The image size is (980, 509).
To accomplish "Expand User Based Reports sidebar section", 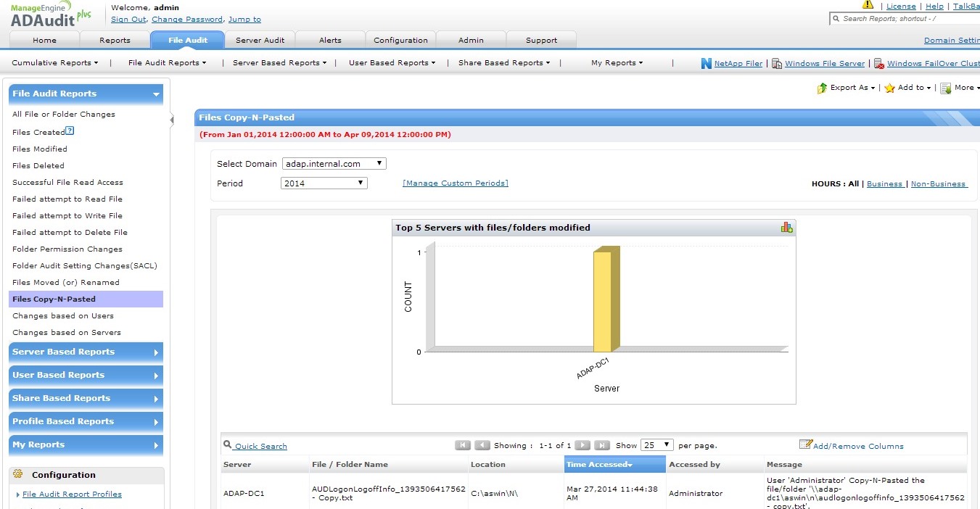I will pos(86,376).
